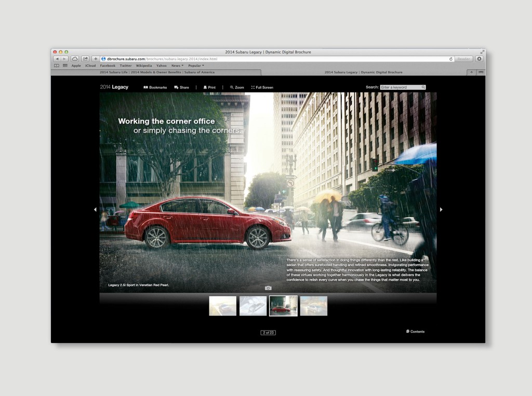Image resolution: width=532 pixels, height=396 pixels.
Task: Select the second thumbnail, car from above
Action: 253,306
